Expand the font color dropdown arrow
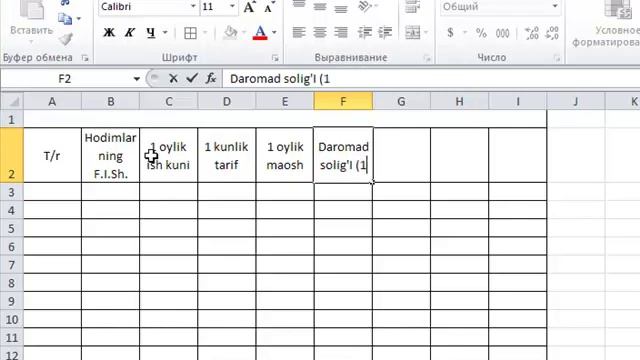640x360 pixels. click(x=274, y=33)
